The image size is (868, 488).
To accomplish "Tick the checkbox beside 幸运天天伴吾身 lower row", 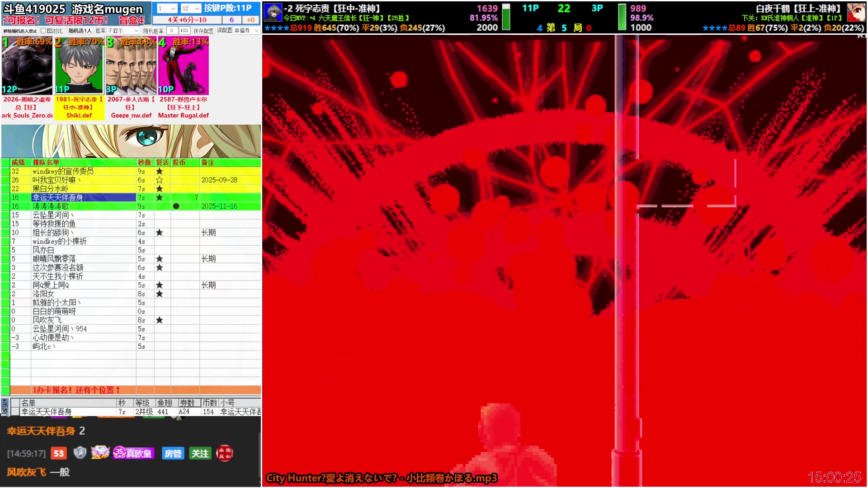I will (15, 412).
